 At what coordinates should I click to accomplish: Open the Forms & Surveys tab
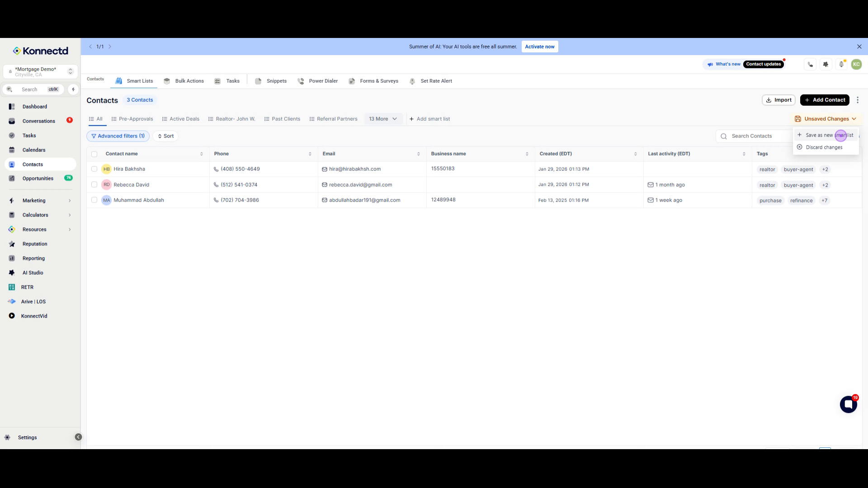point(373,81)
